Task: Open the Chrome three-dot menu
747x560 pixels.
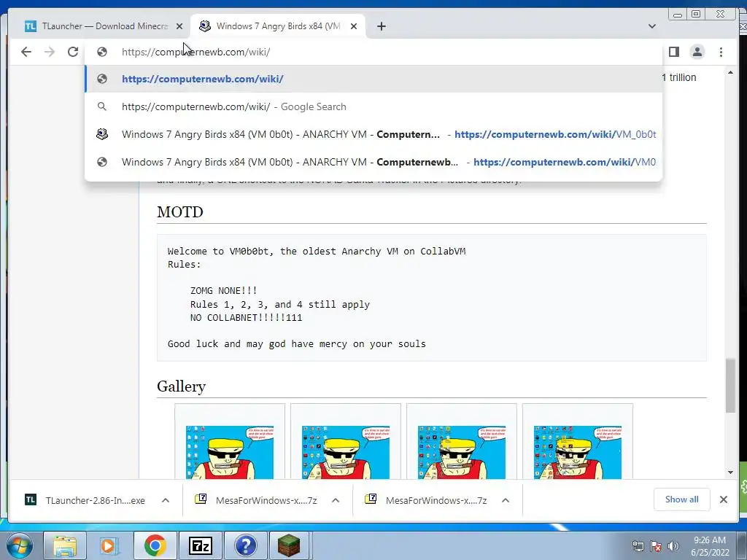Action: (x=721, y=52)
